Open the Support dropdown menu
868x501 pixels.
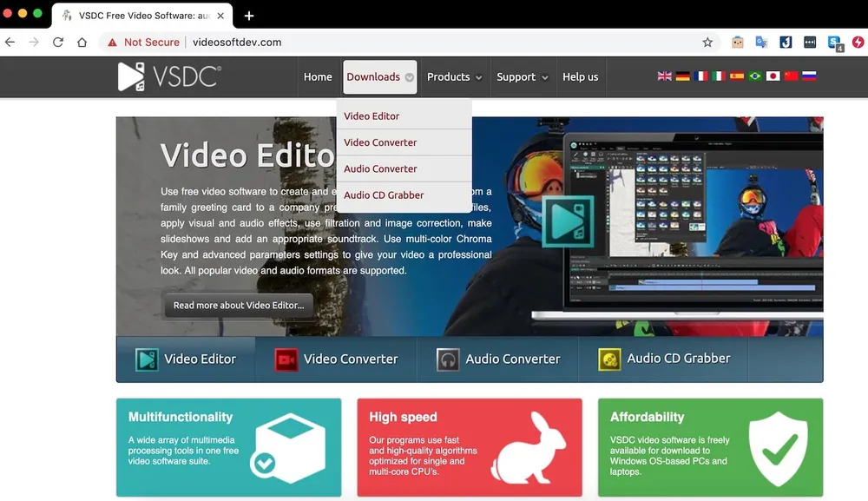(522, 76)
